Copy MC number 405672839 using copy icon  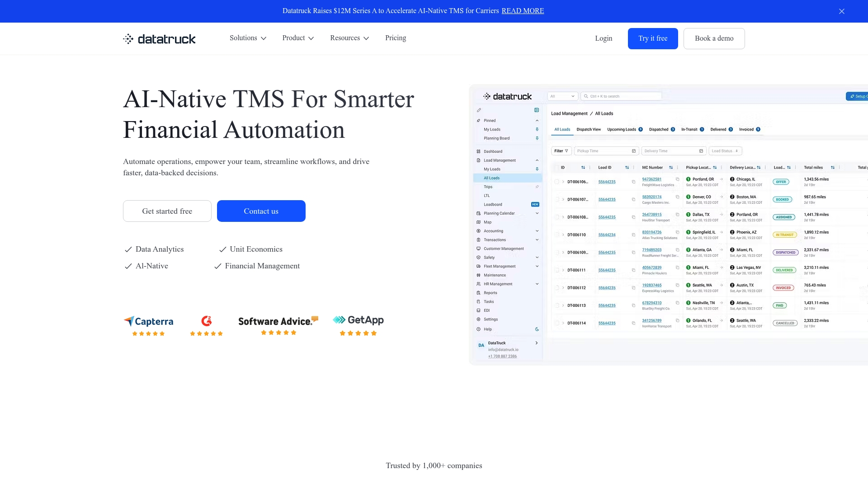pos(677,267)
